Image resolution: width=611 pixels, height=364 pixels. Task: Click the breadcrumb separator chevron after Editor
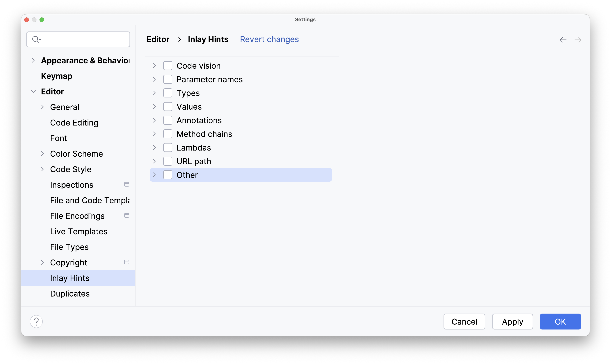(179, 39)
